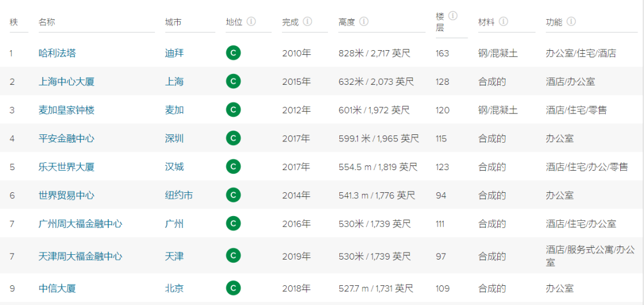Sort by the 城市 column header

click(x=173, y=21)
